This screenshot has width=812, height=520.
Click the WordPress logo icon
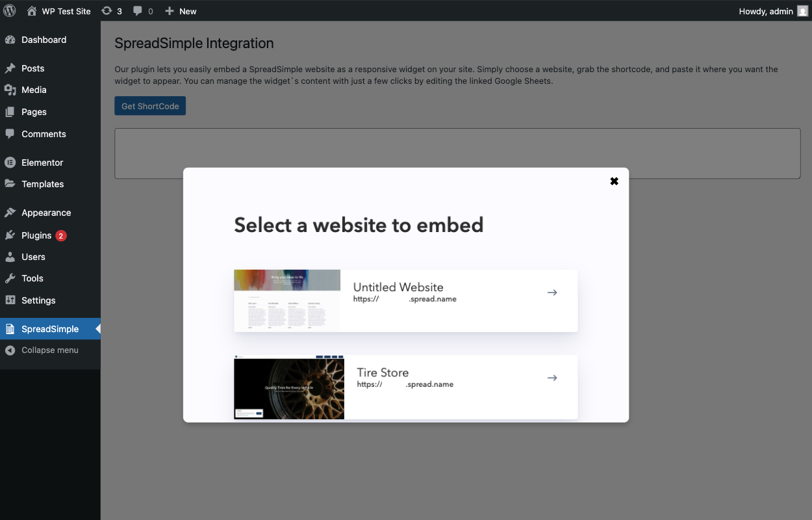(x=10, y=10)
